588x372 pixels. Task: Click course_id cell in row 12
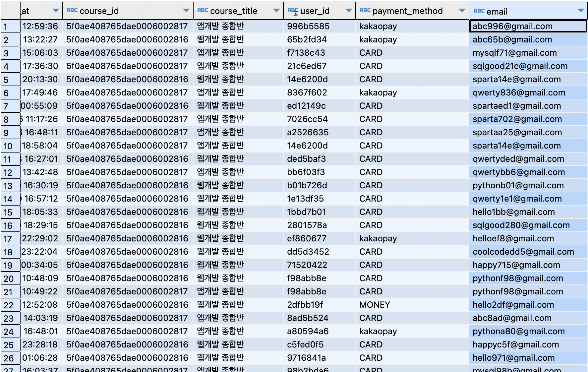[128, 172]
